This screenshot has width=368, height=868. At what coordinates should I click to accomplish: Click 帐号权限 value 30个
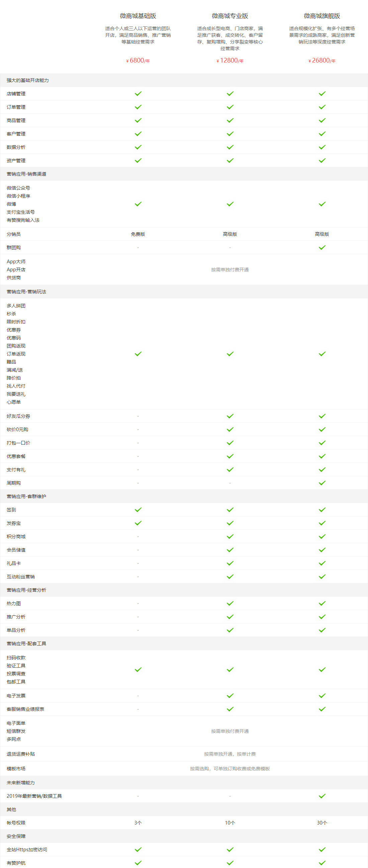tap(322, 823)
